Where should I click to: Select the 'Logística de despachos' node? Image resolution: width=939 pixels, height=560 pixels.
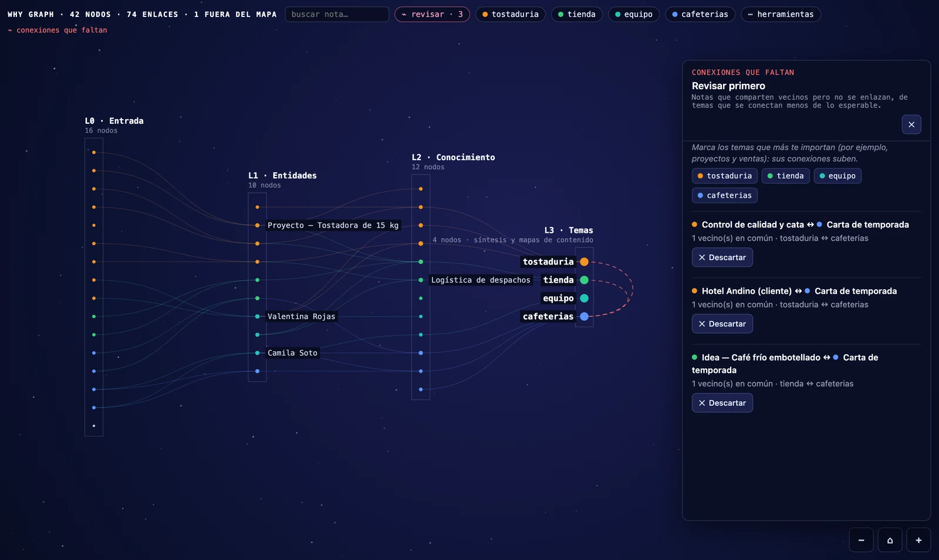coord(421,280)
